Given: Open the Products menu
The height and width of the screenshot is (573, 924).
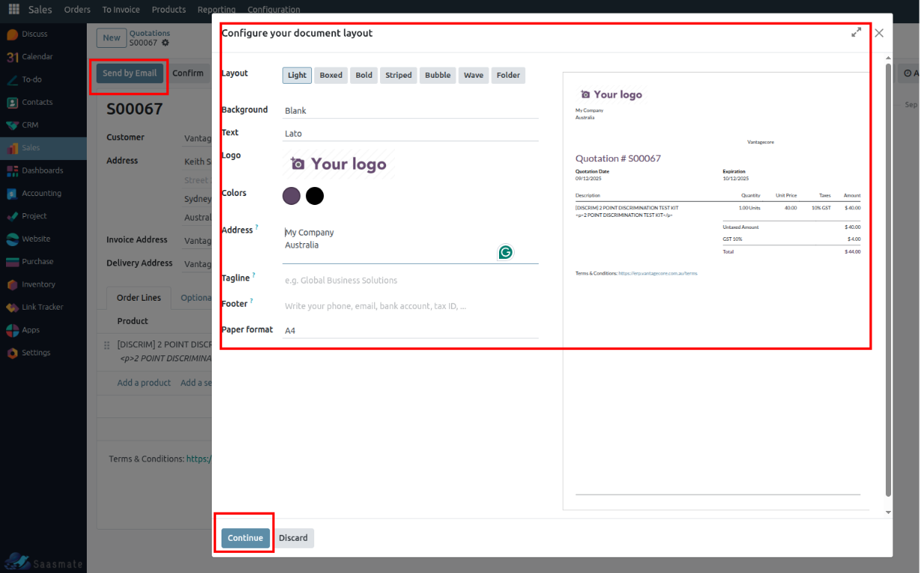Looking at the screenshot, I should coord(168,10).
